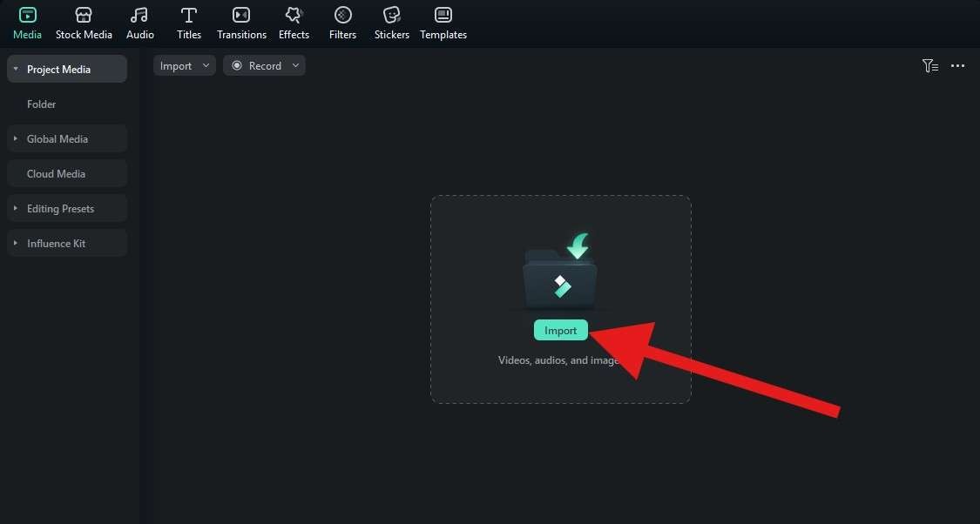980x524 pixels.
Task: Open the Import dropdown arrow in toolbar
Action: click(206, 65)
